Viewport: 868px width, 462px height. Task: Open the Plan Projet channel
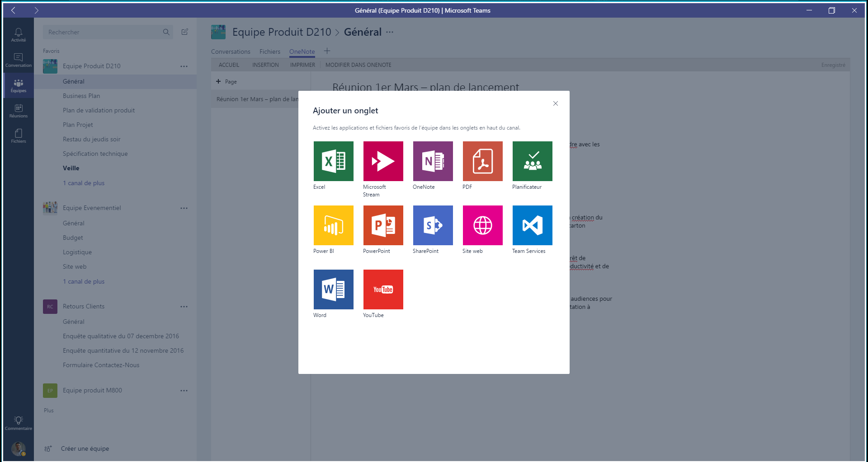pyautogui.click(x=78, y=125)
